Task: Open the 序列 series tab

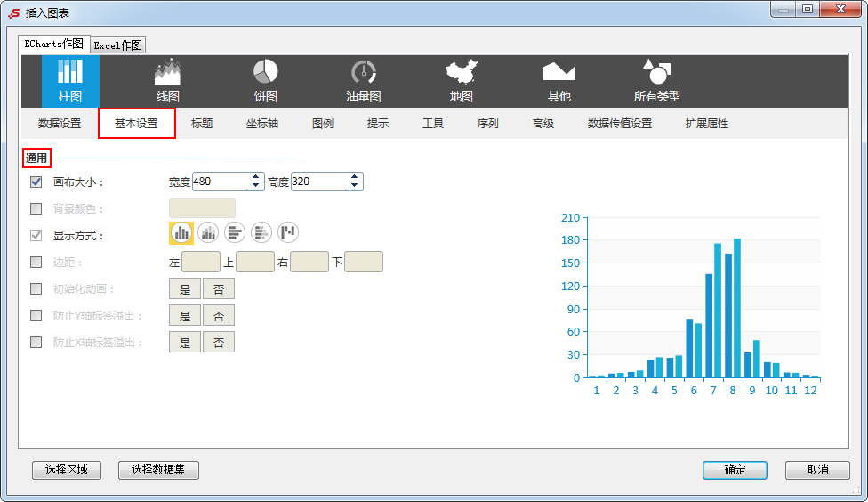Action: [487, 124]
